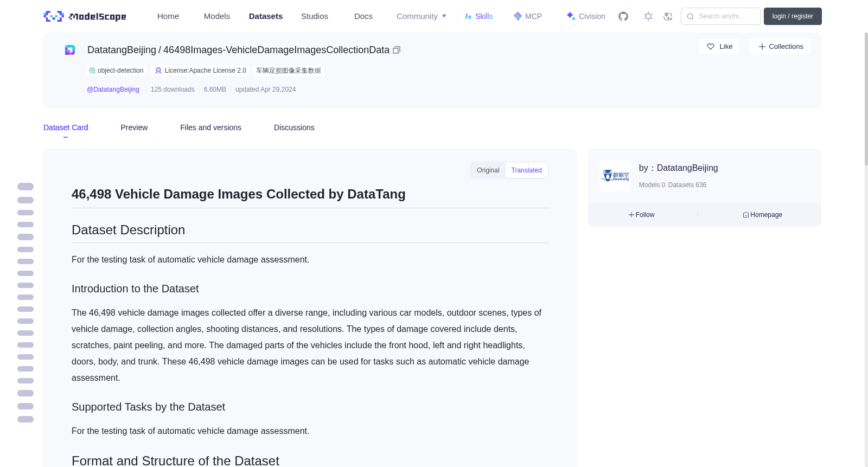Image resolution: width=868 pixels, height=467 pixels.
Task: Jump via the topmost outline marker
Action: 25,187
